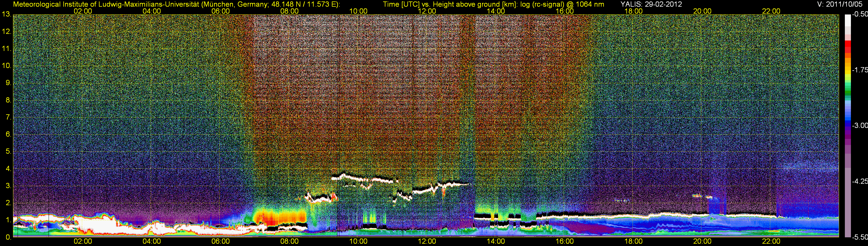Click the 02:00 label on the top time axis
Image resolution: width=868 pixels, height=246 pixels.
click(x=82, y=11)
